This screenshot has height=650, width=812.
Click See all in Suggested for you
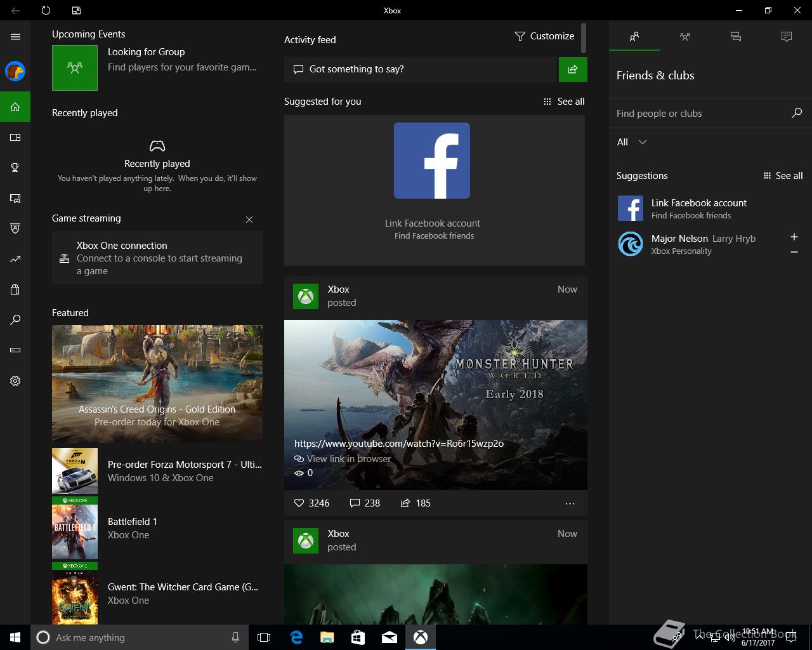point(564,102)
